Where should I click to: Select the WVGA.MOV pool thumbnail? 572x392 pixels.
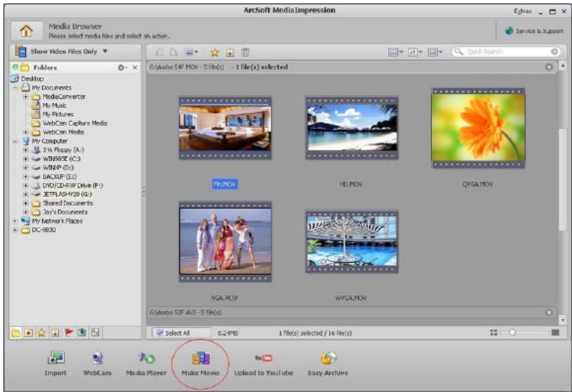click(x=351, y=241)
